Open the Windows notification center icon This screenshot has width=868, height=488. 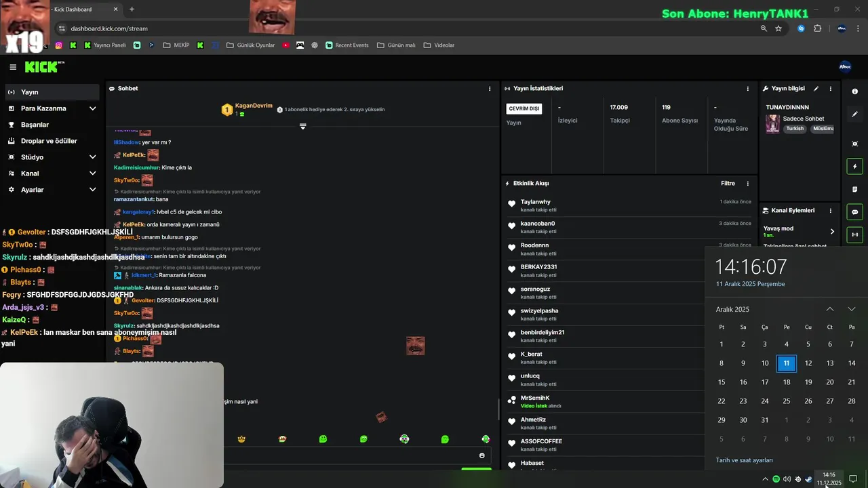(853, 479)
